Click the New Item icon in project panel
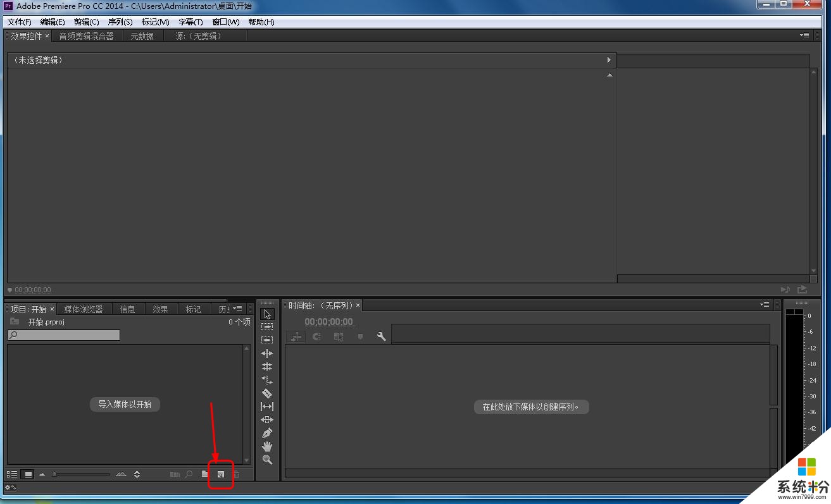The image size is (831, 504). [221, 474]
